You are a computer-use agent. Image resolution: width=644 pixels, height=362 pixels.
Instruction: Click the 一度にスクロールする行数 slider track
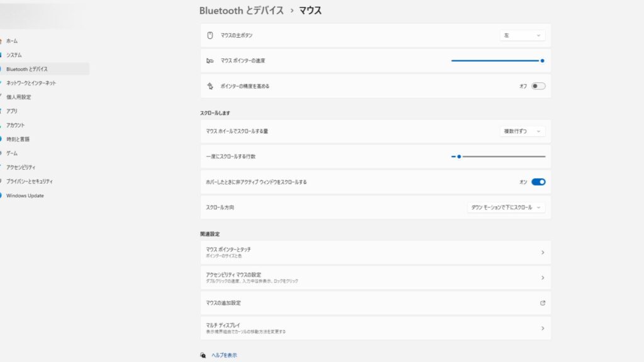coord(503,156)
